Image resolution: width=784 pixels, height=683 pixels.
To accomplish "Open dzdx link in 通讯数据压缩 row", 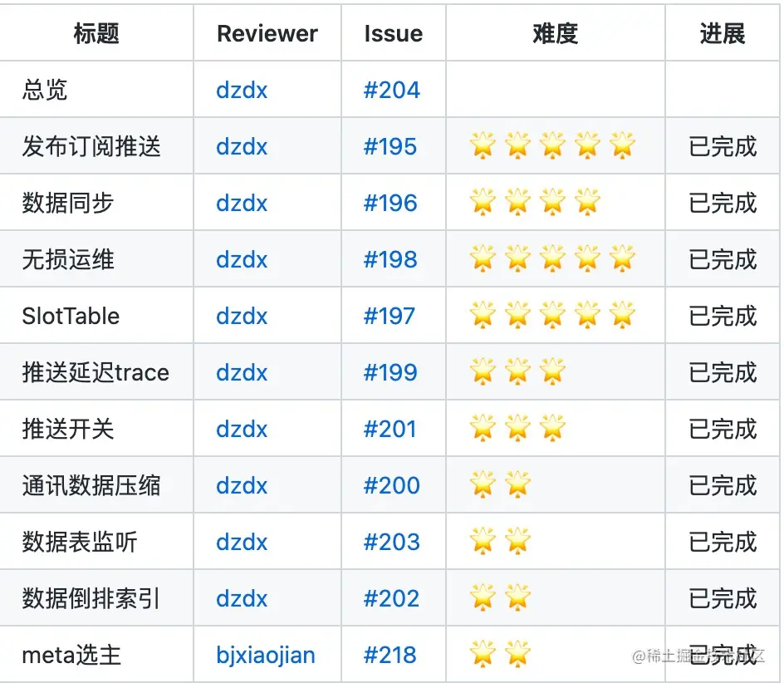I will (x=242, y=486).
